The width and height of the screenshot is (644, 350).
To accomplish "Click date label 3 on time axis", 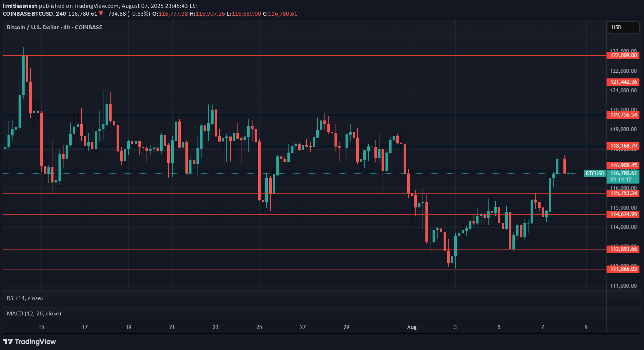I will tap(455, 327).
